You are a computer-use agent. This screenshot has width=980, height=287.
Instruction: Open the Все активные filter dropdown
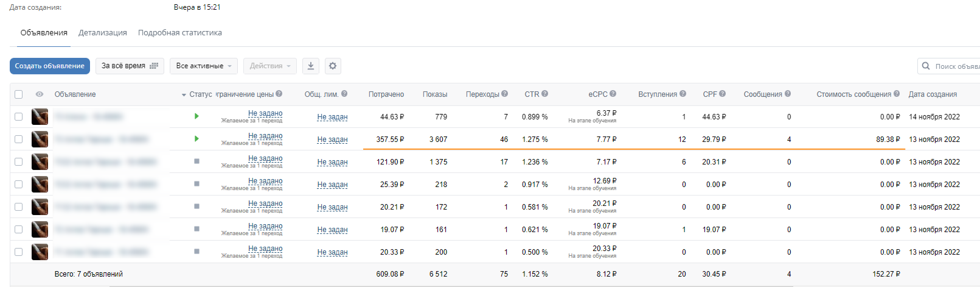coord(203,66)
